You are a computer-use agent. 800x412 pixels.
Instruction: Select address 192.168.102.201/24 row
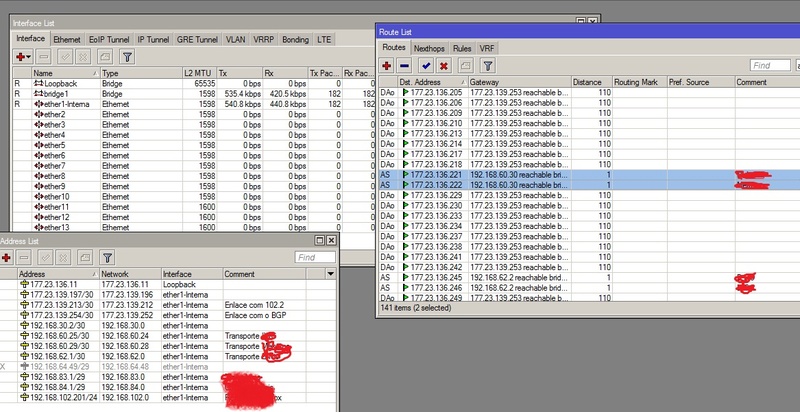point(168,397)
